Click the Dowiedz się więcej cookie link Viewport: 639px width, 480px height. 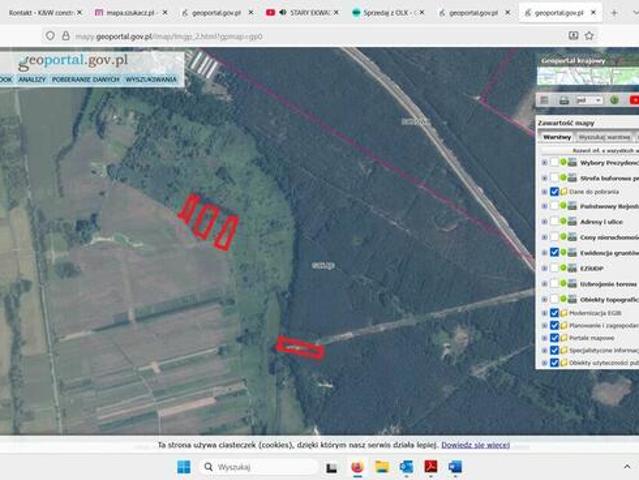point(475,444)
